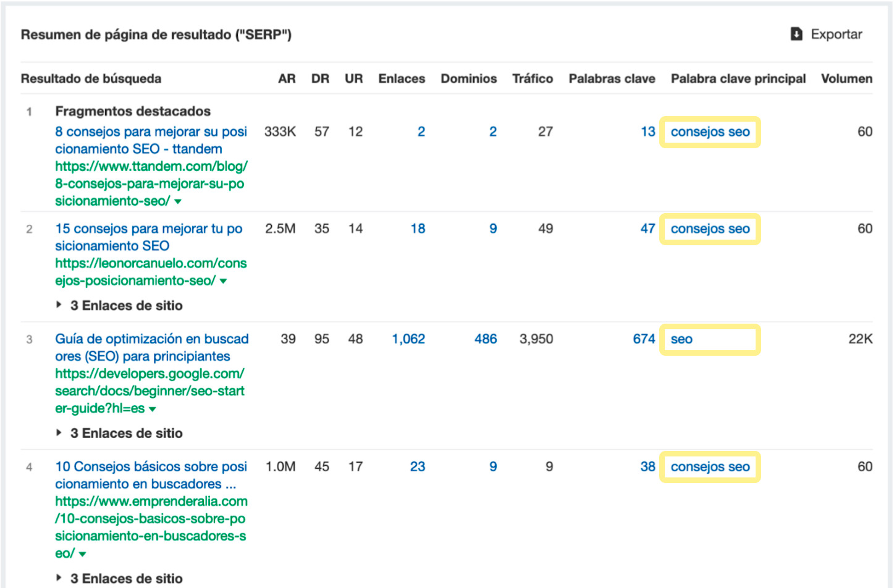Screen dimensions: 894x588
Task: Click DR value 95
Action: 321,339
